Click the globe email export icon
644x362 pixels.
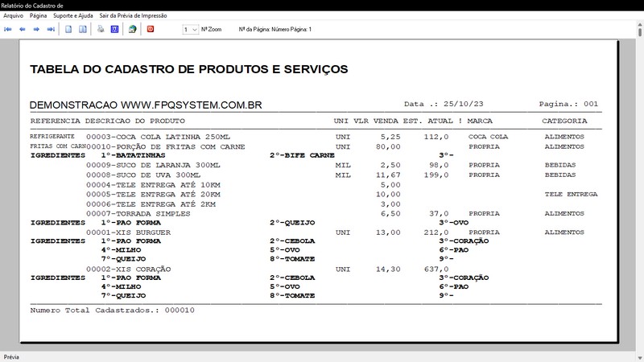click(132, 29)
